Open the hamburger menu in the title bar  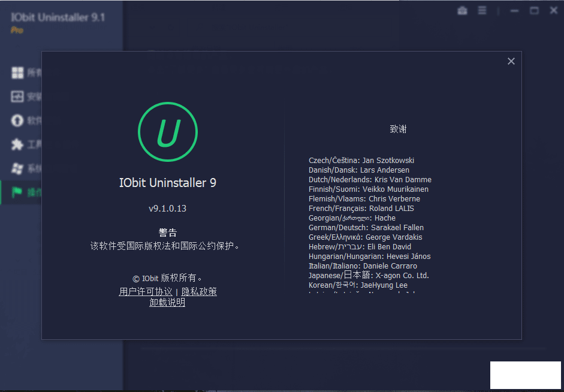coord(482,10)
